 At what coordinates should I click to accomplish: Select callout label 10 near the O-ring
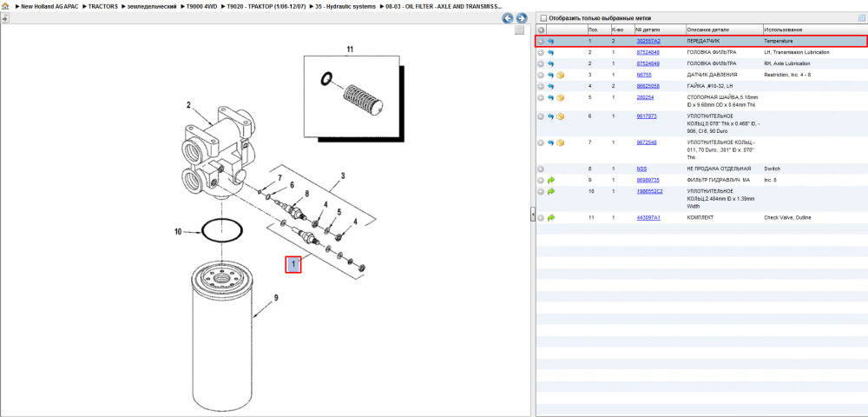[x=178, y=232]
